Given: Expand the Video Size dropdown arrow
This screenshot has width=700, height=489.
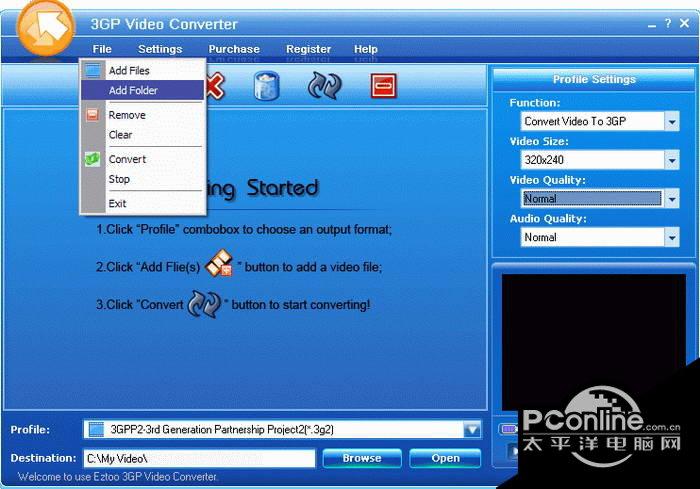Looking at the screenshot, I should (x=671, y=160).
